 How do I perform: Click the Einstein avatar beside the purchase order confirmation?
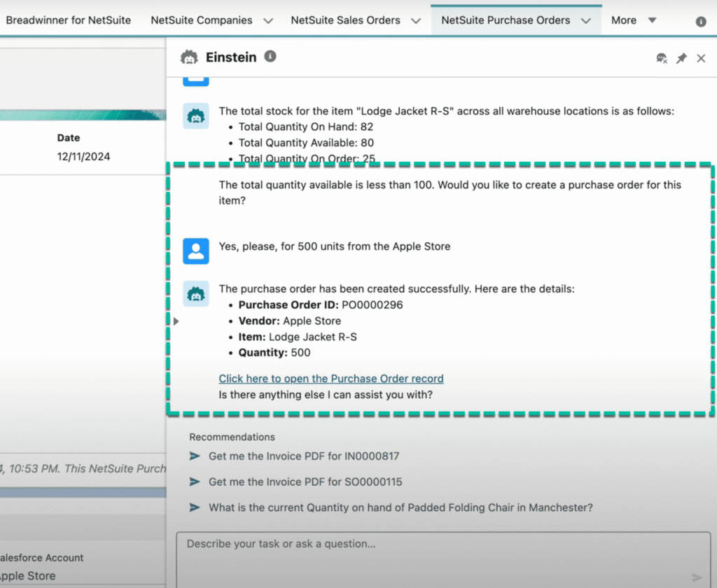(x=196, y=293)
